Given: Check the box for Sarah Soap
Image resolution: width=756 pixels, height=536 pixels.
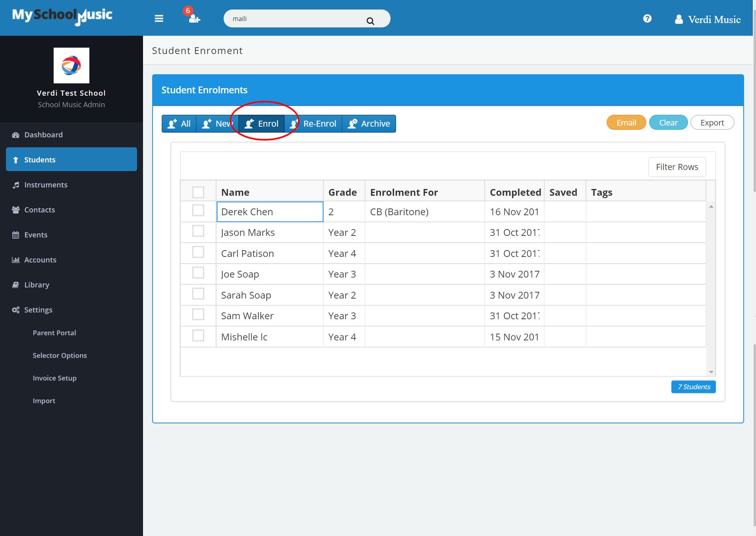Looking at the screenshot, I should click(x=198, y=294).
